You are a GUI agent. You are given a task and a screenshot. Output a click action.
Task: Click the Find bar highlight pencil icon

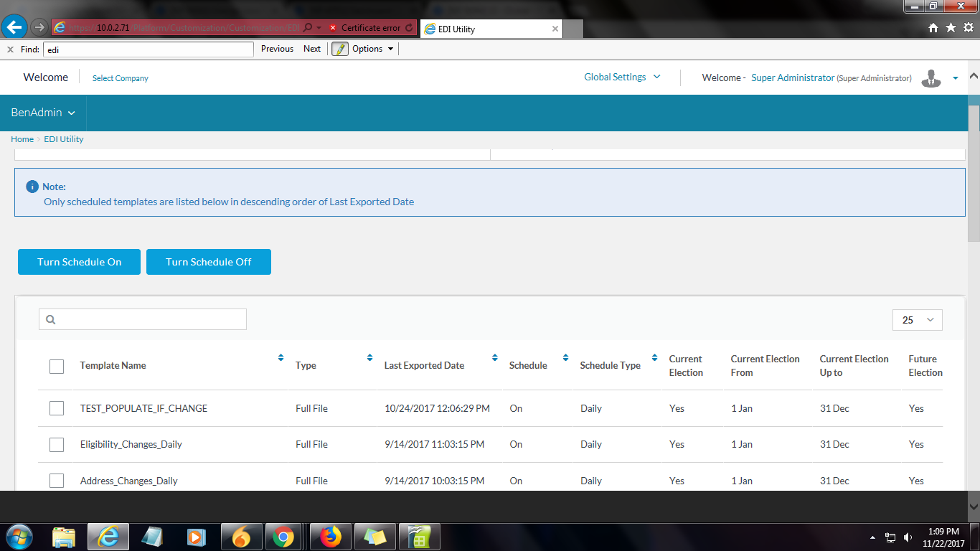click(339, 49)
